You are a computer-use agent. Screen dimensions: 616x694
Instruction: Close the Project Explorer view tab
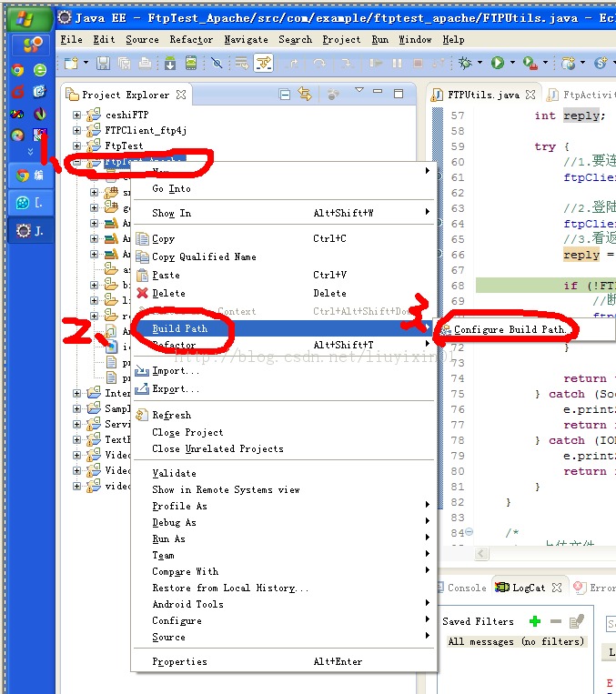click(181, 95)
